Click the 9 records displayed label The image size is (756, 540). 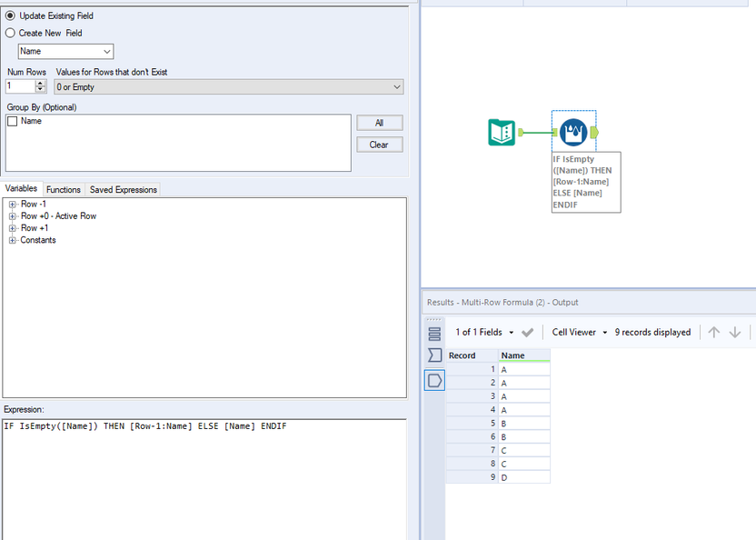click(x=652, y=332)
